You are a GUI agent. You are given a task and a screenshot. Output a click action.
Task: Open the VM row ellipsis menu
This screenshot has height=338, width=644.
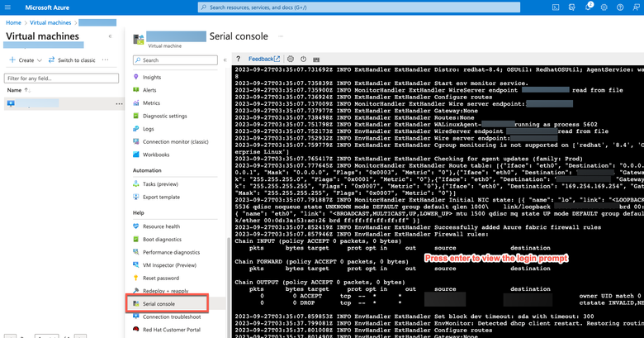point(119,103)
